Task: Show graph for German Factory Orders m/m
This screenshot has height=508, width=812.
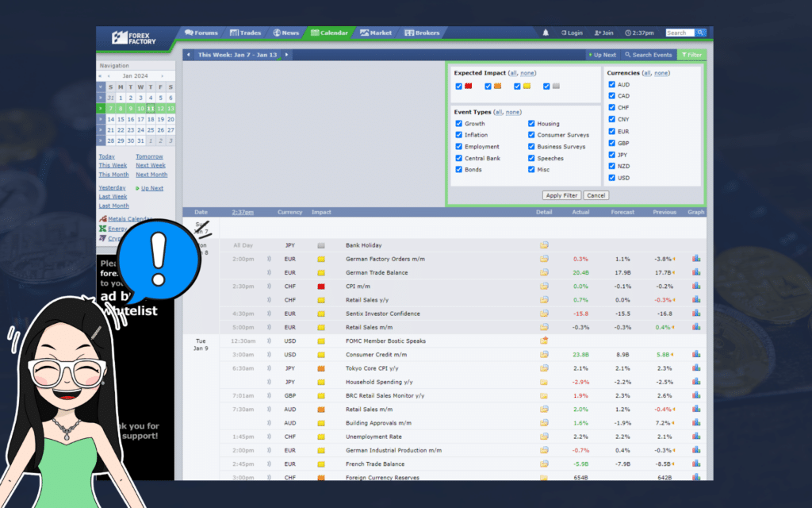Action: (x=696, y=258)
